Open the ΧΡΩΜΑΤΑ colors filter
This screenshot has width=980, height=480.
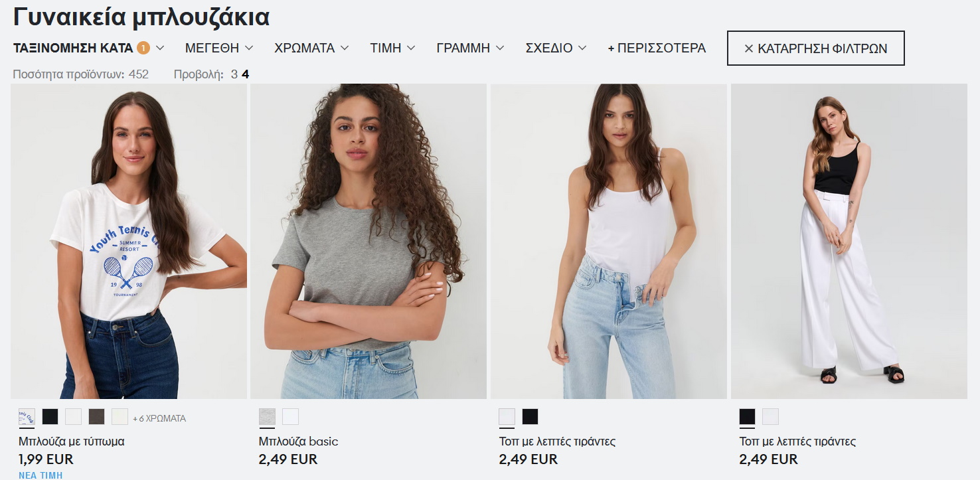pos(311,48)
